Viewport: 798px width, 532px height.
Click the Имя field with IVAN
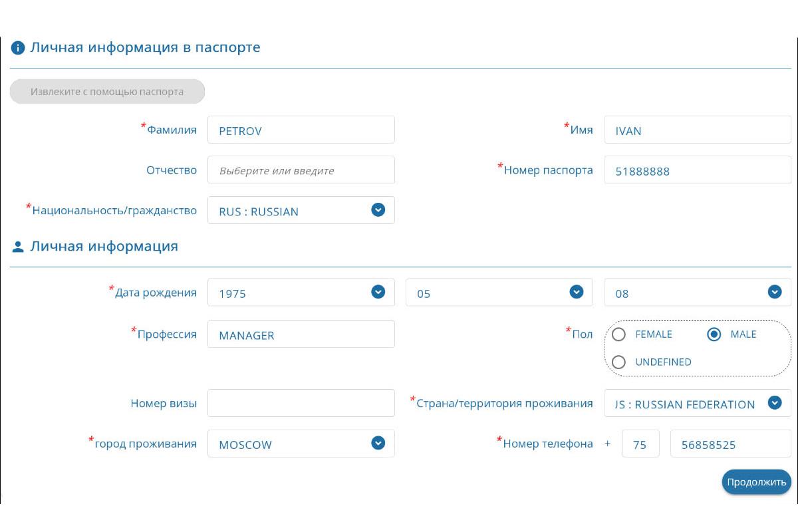(x=698, y=130)
